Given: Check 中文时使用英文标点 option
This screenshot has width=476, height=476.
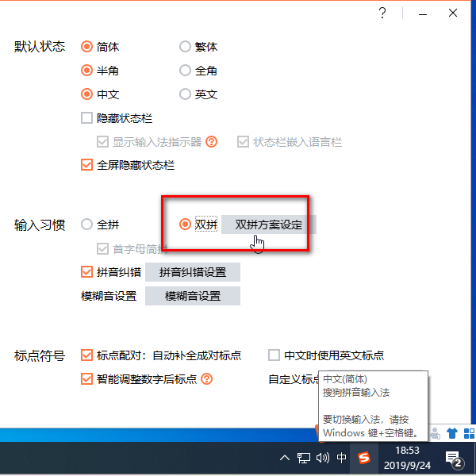Looking at the screenshot, I should [274, 355].
